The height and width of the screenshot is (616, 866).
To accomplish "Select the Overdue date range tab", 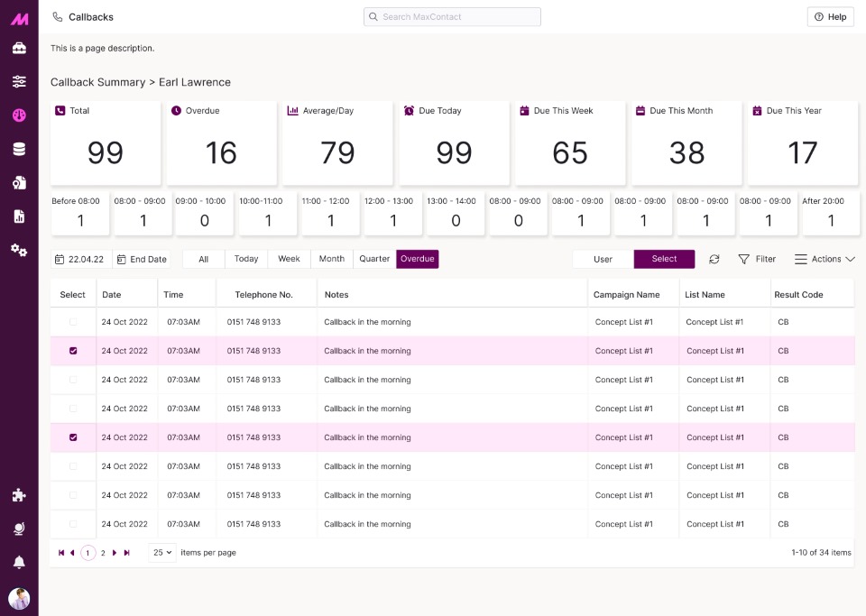I will coord(418,259).
